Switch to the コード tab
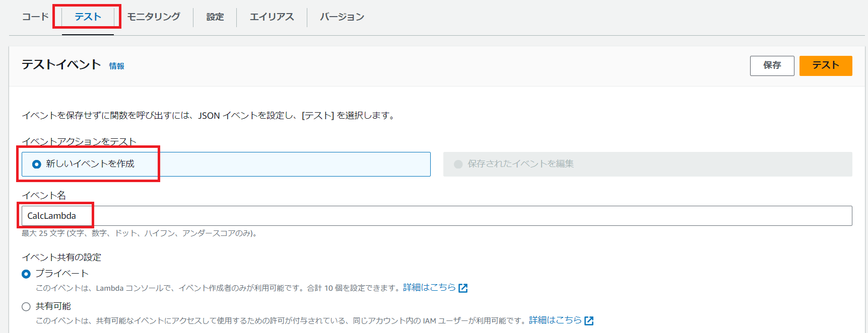Image resolution: width=868 pixels, height=333 pixels. click(x=35, y=17)
